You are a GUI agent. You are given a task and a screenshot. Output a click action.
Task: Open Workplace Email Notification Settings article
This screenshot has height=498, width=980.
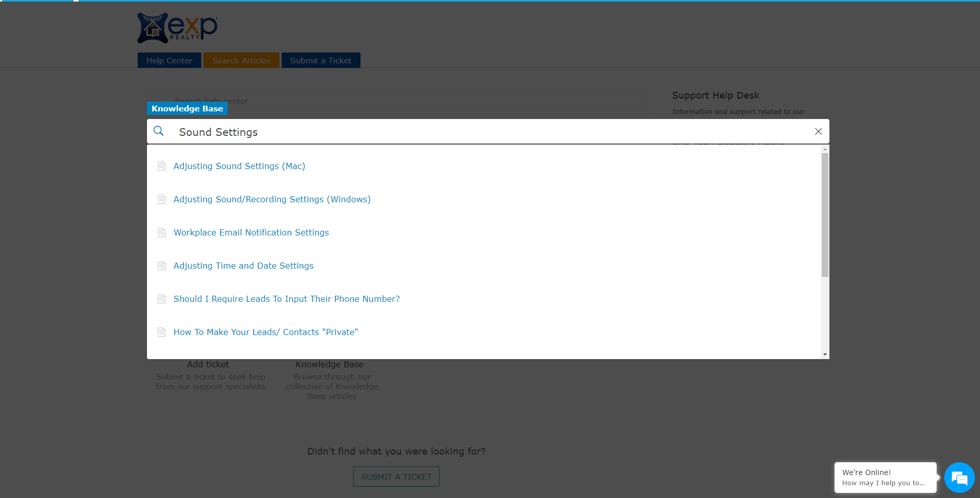click(x=251, y=232)
